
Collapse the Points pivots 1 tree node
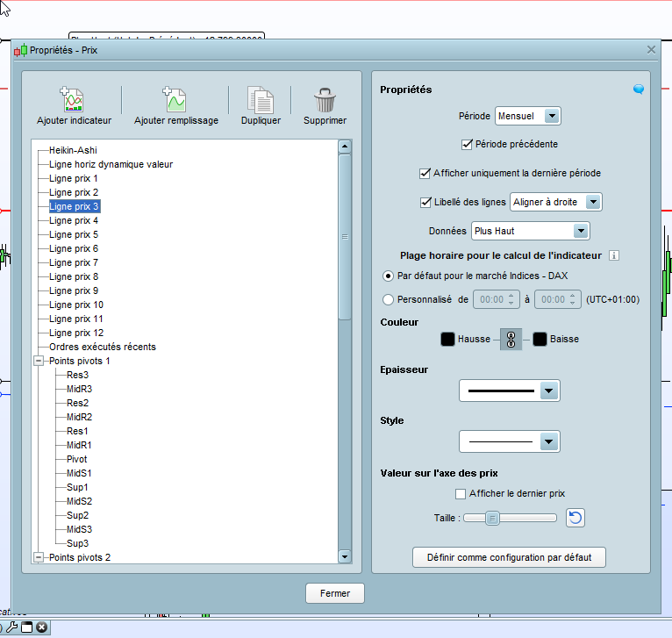click(38, 361)
